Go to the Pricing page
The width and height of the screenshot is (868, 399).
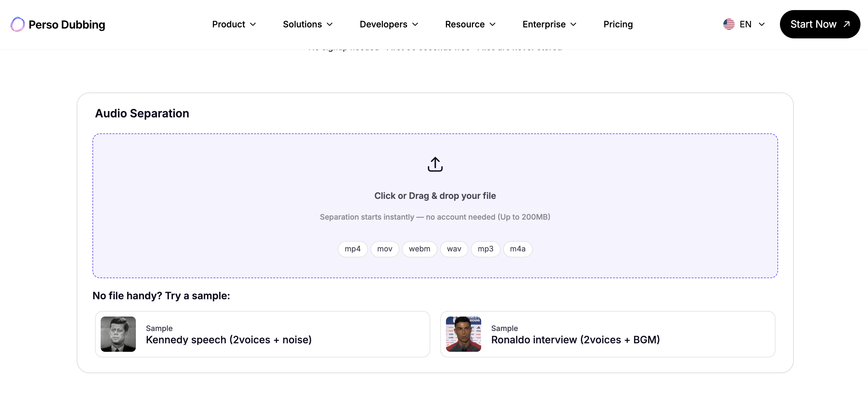[x=618, y=24]
